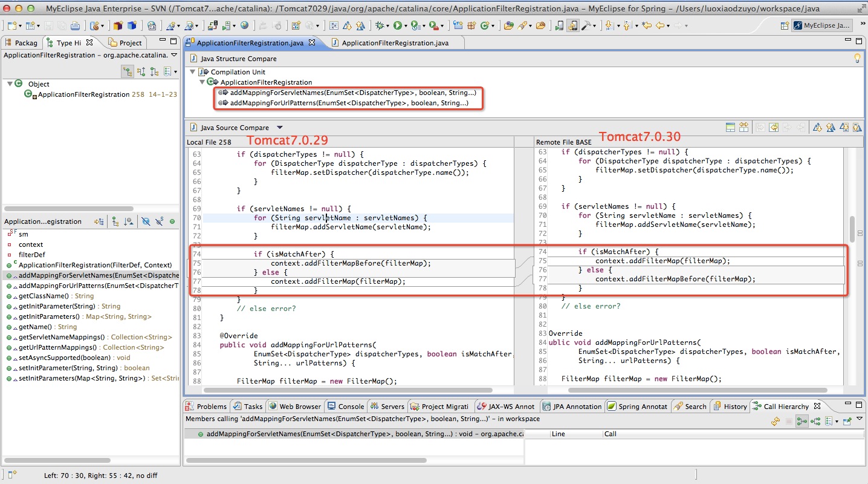868x484 pixels.
Task: Open the Console tab
Action: coord(345,407)
